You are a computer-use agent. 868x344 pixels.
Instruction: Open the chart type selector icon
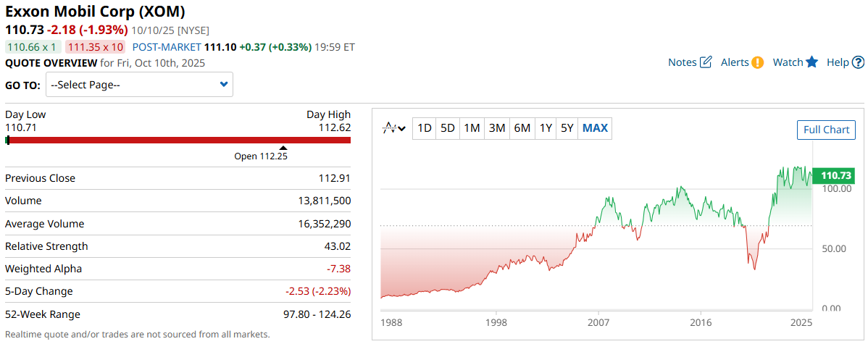390,128
